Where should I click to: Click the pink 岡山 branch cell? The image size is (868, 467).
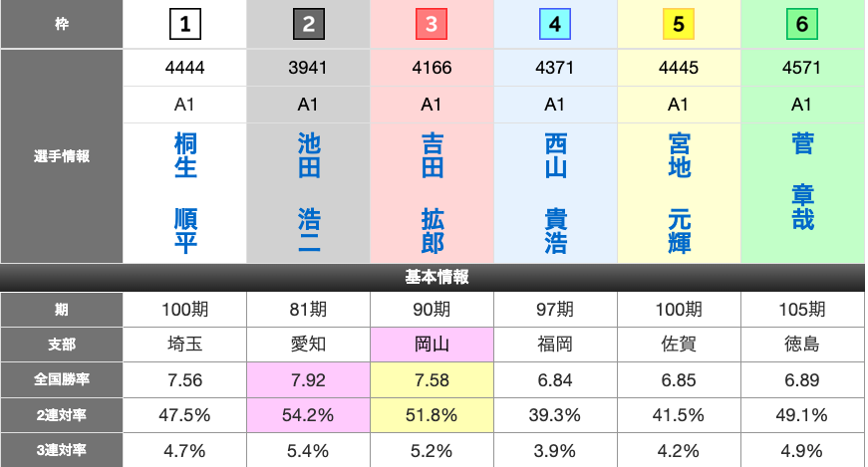[x=432, y=345]
